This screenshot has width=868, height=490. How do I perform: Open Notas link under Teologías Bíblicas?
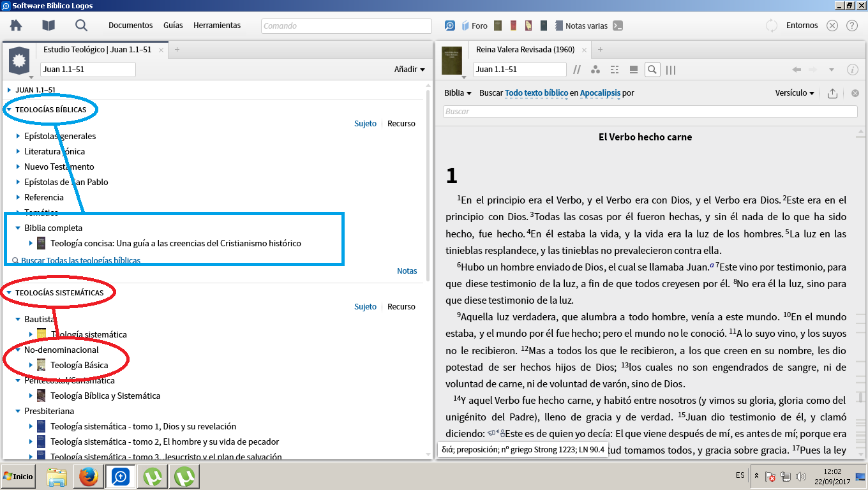(x=407, y=271)
